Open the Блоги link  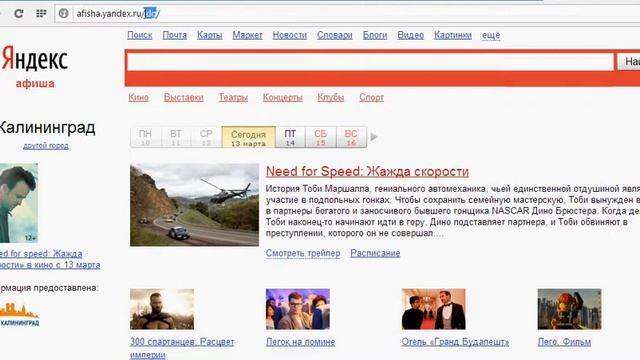tap(375, 35)
